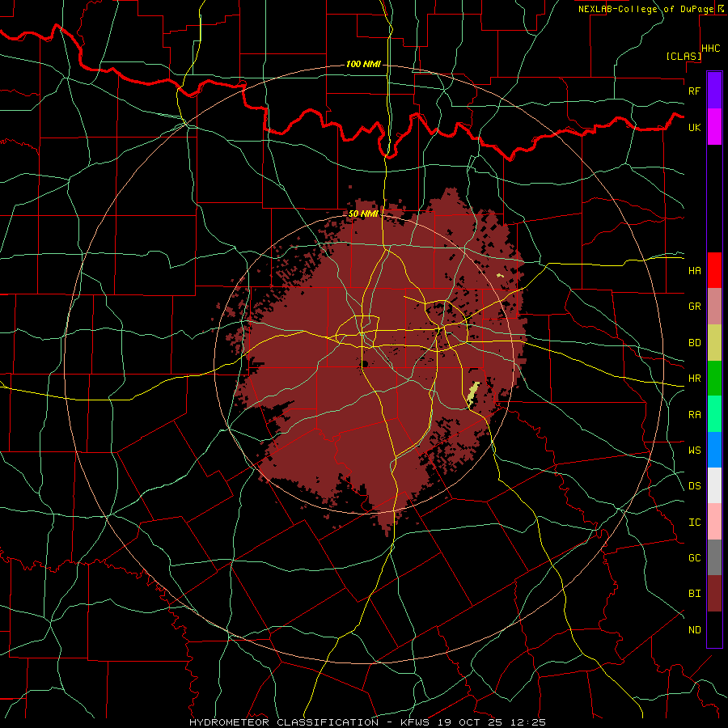Click the HR green legend swatch
The image size is (728, 728).
(714, 378)
